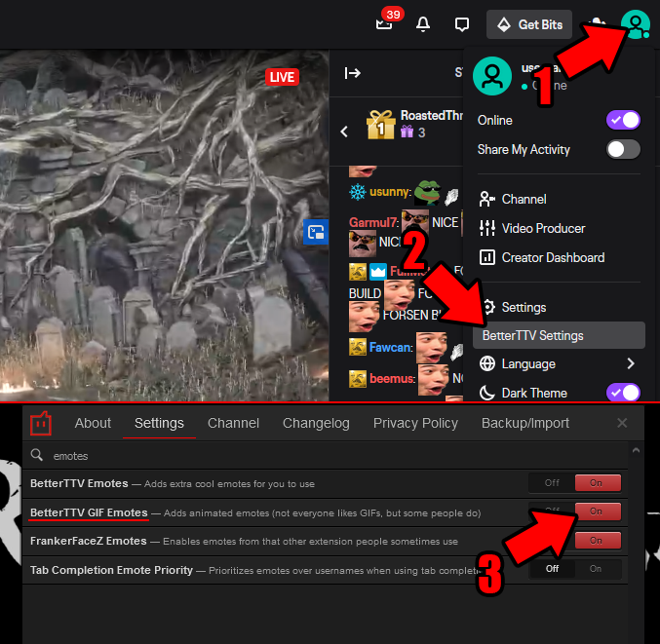The height and width of the screenshot is (644, 660).
Task: Click the beemus username in chat
Action: (x=392, y=379)
